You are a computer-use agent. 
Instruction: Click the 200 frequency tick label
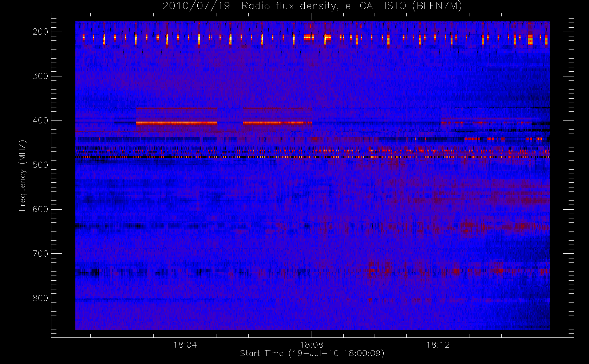pos(40,32)
